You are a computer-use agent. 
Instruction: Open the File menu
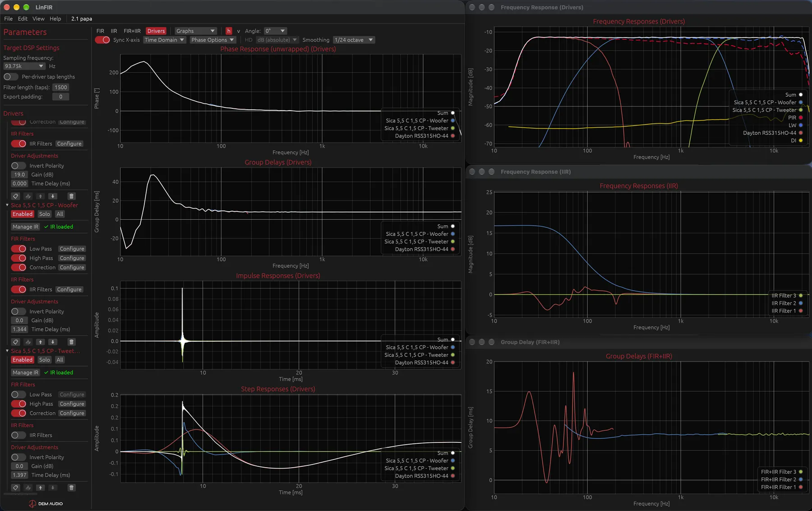click(x=8, y=19)
